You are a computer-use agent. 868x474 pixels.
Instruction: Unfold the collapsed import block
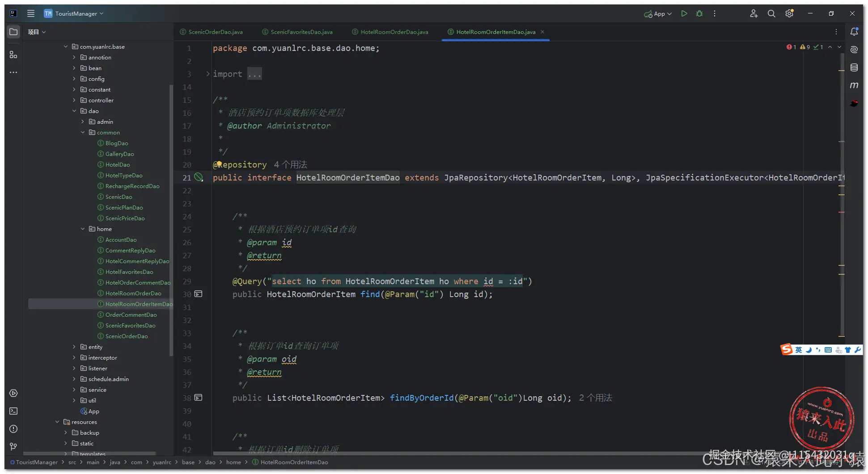pos(208,74)
